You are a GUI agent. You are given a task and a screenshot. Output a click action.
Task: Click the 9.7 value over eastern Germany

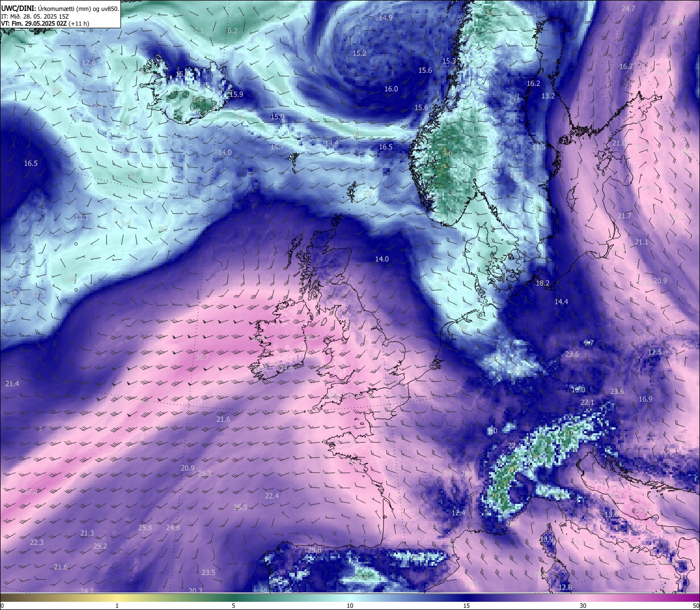coord(588,343)
